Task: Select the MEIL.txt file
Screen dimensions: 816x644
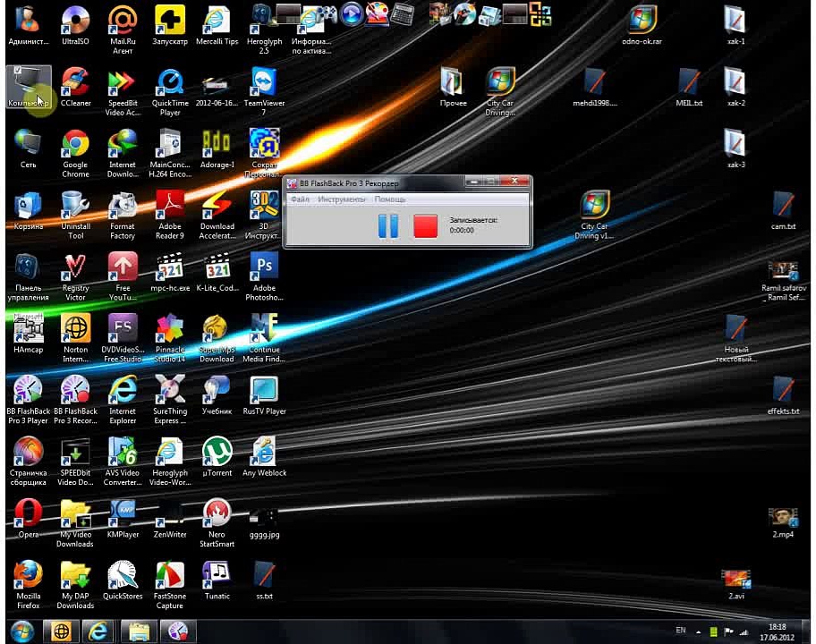Action: [689, 88]
